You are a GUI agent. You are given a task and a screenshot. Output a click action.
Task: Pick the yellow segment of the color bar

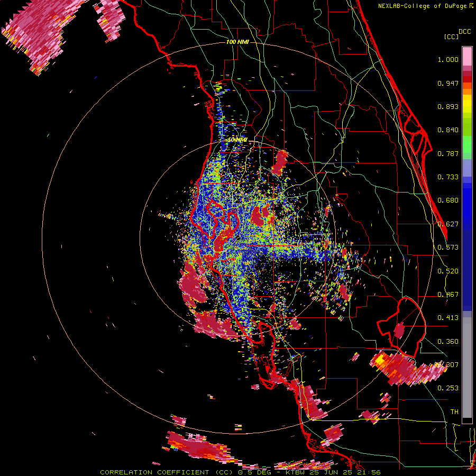(467, 104)
